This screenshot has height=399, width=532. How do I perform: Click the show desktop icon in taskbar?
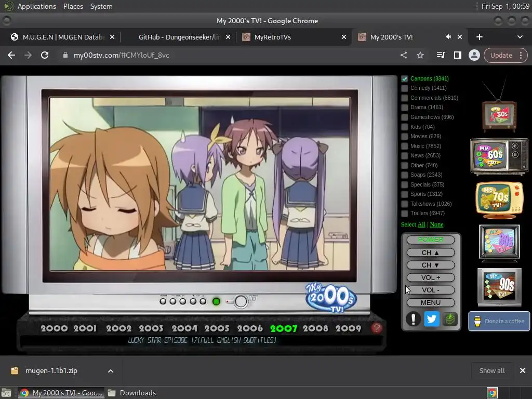[6, 393]
